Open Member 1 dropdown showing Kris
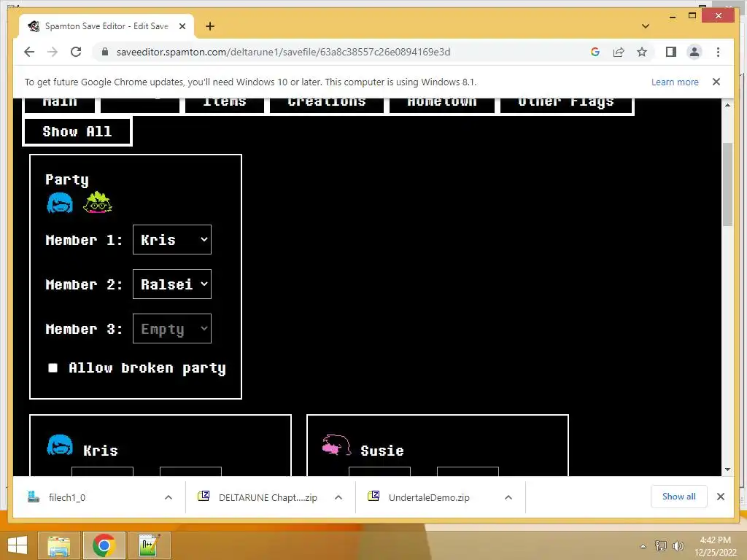 point(172,239)
